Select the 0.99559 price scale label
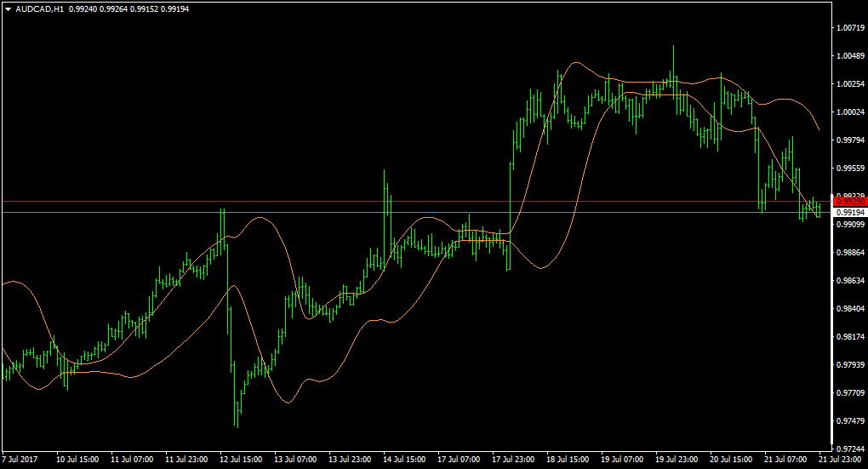The height and width of the screenshot is (469, 868). click(851, 169)
